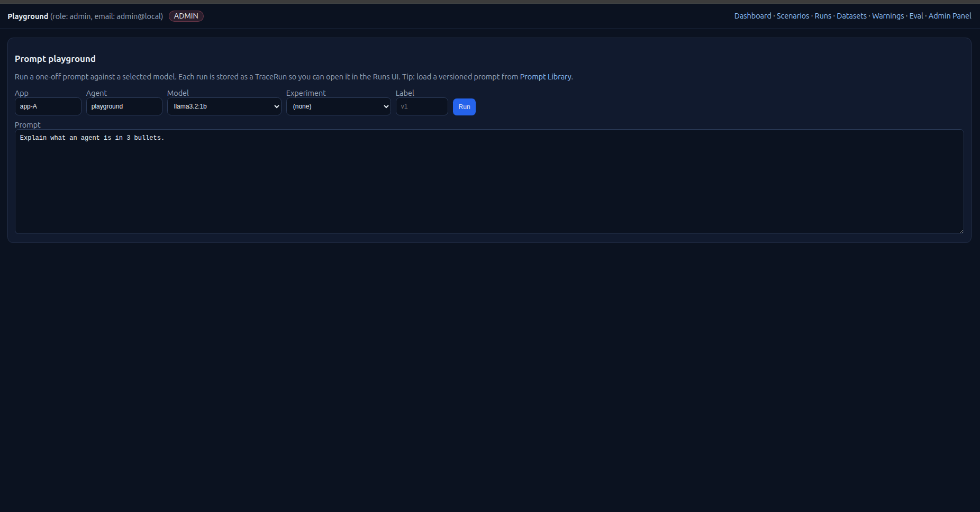Click the red ADMIN role badge

point(186,16)
